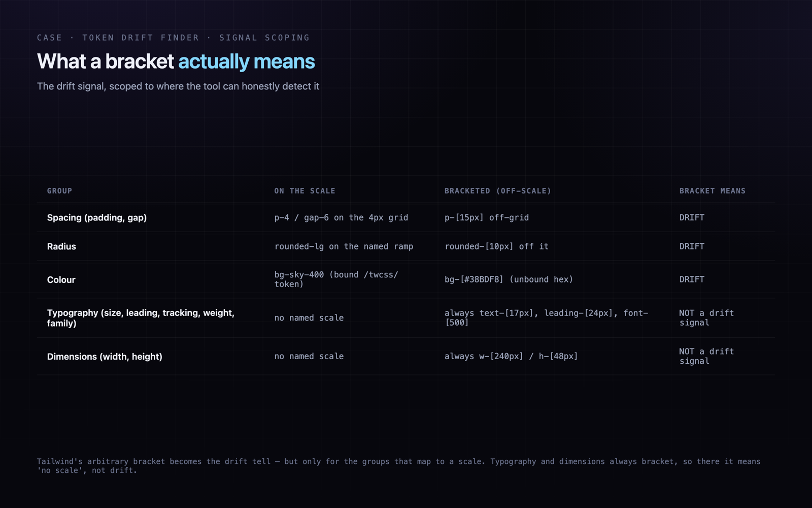
Task: Click DRIFT in the Radius row
Action: click(692, 246)
